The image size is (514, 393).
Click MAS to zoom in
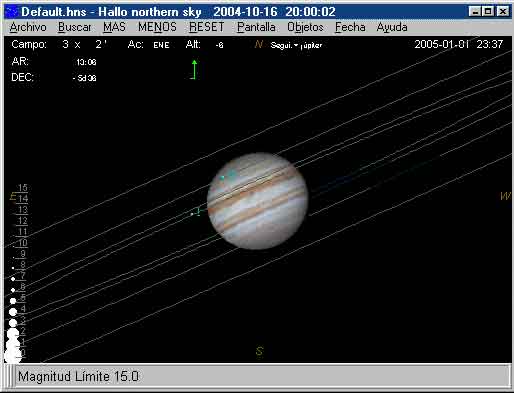pyautogui.click(x=114, y=27)
